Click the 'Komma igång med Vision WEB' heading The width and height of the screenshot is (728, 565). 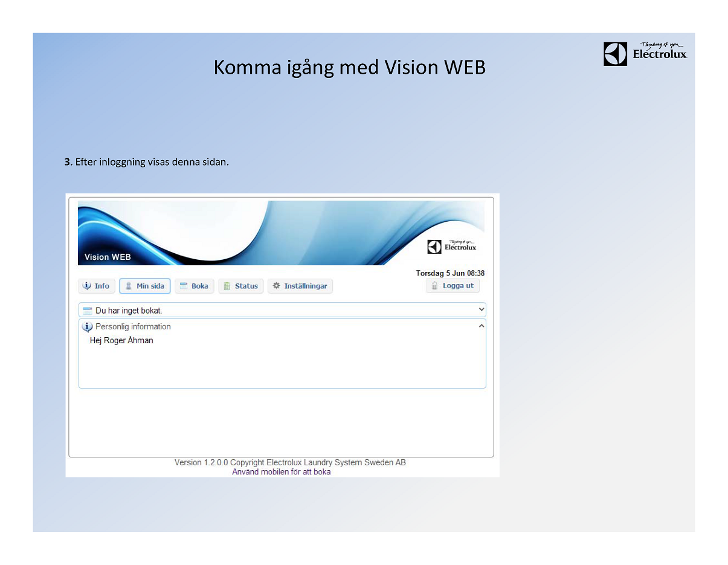pos(350,68)
